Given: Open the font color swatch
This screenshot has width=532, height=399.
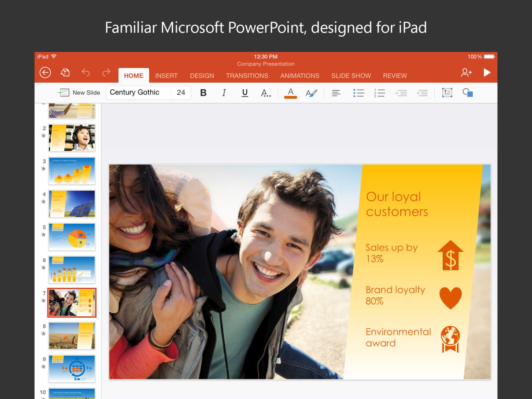Looking at the screenshot, I should click(x=291, y=93).
